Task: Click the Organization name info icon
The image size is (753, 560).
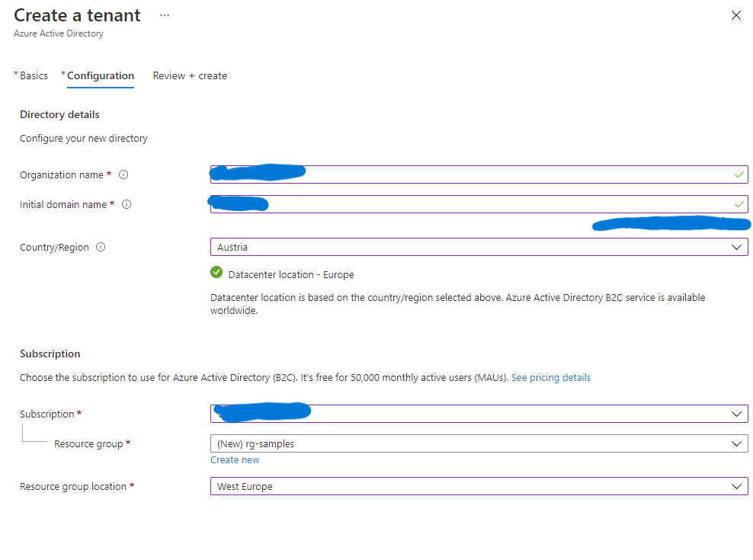Action: [x=123, y=174]
